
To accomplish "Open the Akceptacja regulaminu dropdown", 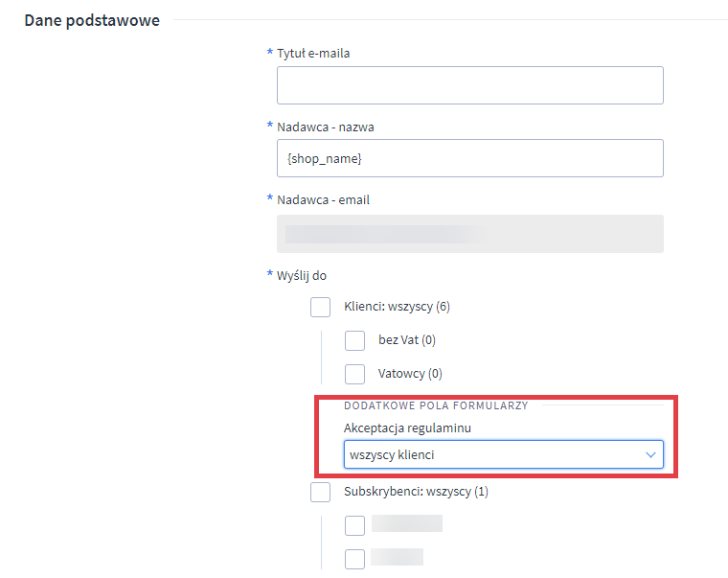I will click(x=489, y=455).
